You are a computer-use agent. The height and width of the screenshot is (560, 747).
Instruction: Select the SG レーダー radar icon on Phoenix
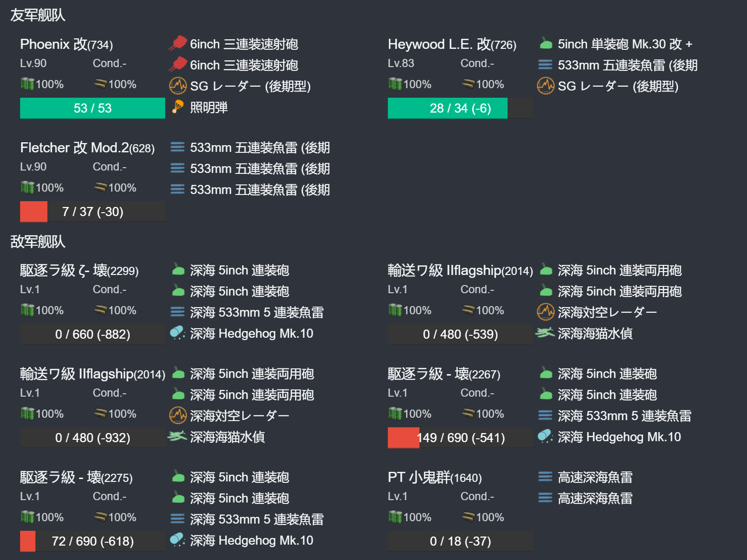pyautogui.click(x=178, y=86)
